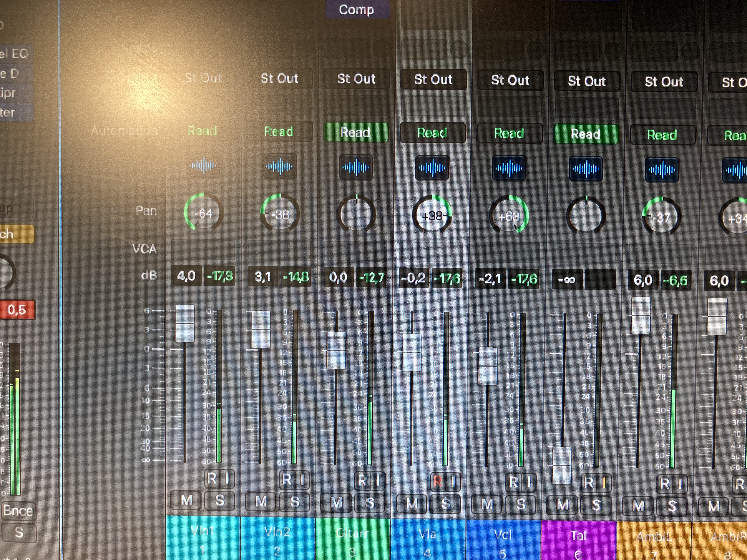Click the audio waveform icon on Vcl strip

(x=509, y=168)
